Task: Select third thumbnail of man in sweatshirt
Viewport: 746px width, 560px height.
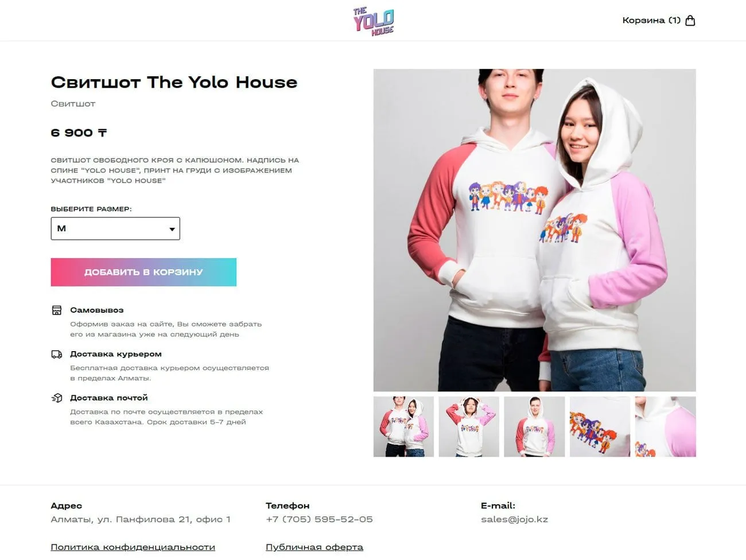Action: (x=534, y=427)
